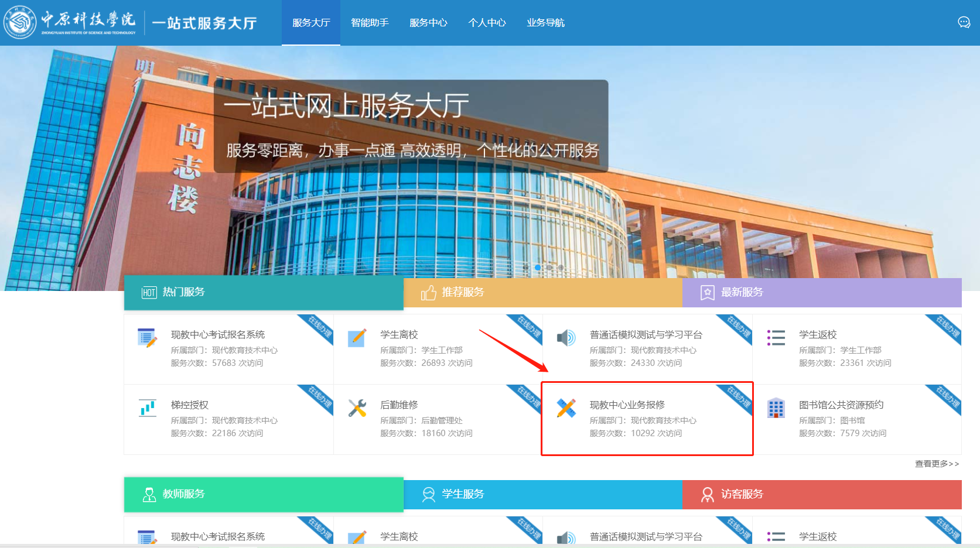Click the 中原科技学院 logo in header

coord(70,22)
